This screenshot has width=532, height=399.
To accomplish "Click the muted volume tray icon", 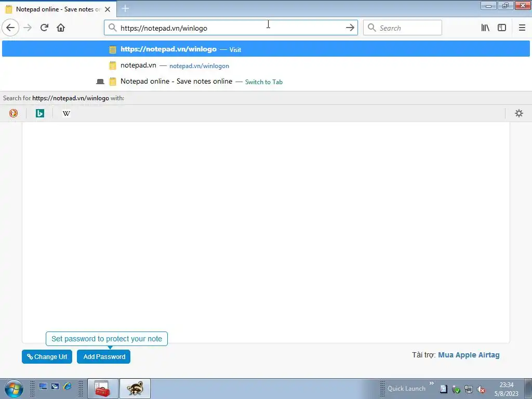I will click(x=481, y=389).
